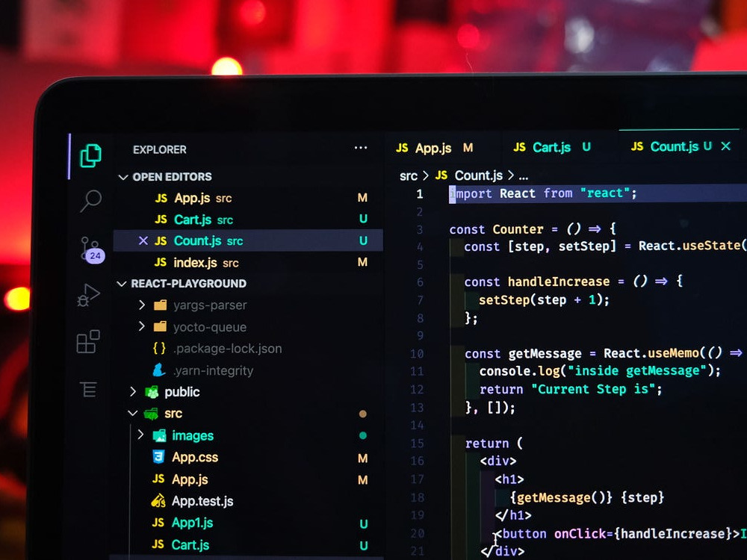Viewport: 747px width, 560px height.
Task: Click the test file icon beside App.test.js
Action: (158, 501)
